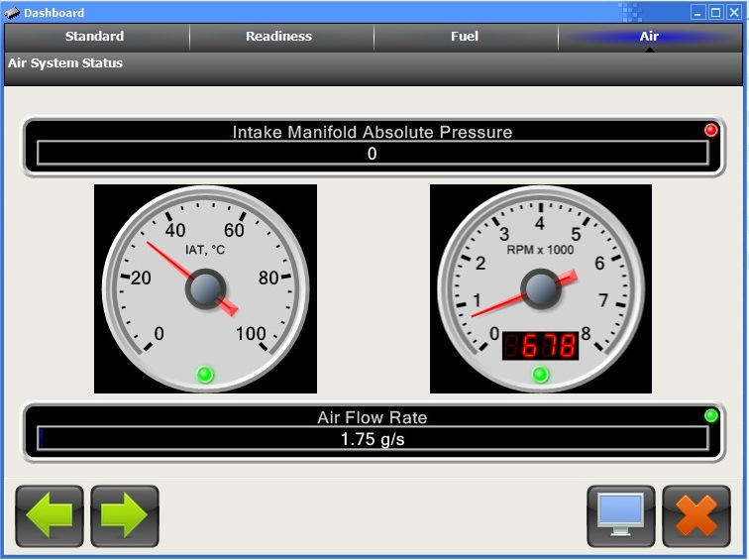This screenshot has width=749, height=560.
Task: Click the Air Flow Rate progress bar
Action: pyautogui.click(x=373, y=439)
